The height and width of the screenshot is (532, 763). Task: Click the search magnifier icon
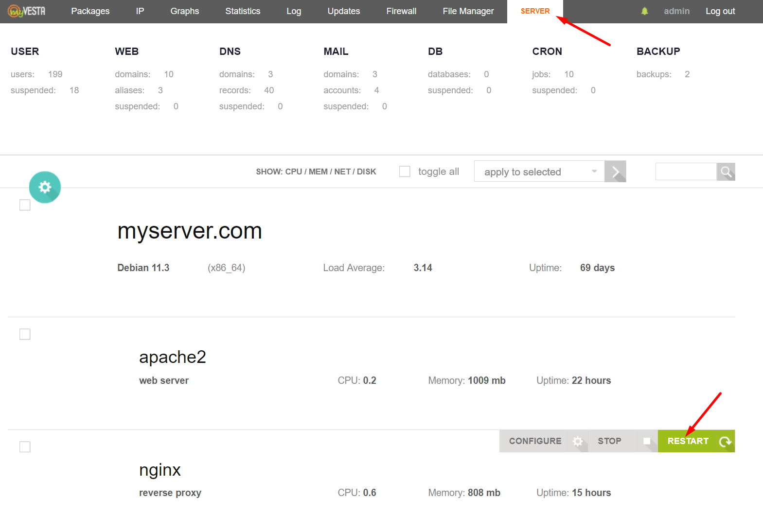[x=726, y=172]
